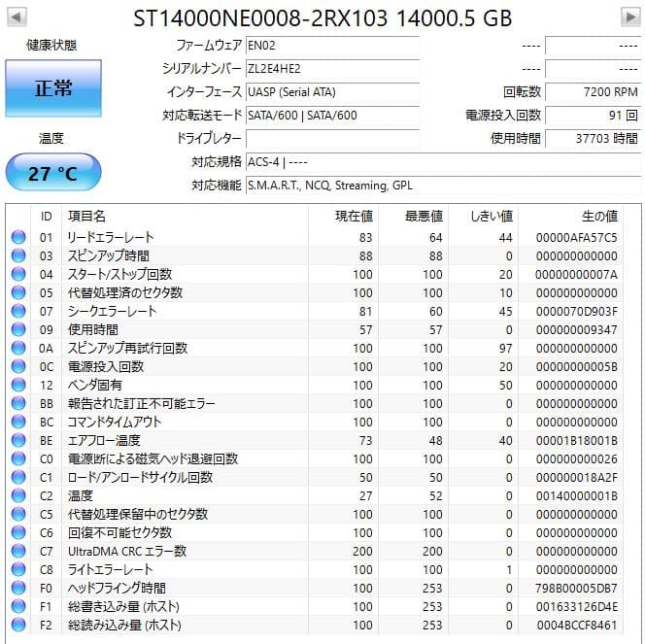Image resolution: width=645 pixels, height=644 pixels.
Task: Click the しきい値 column header
Action: click(x=484, y=217)
